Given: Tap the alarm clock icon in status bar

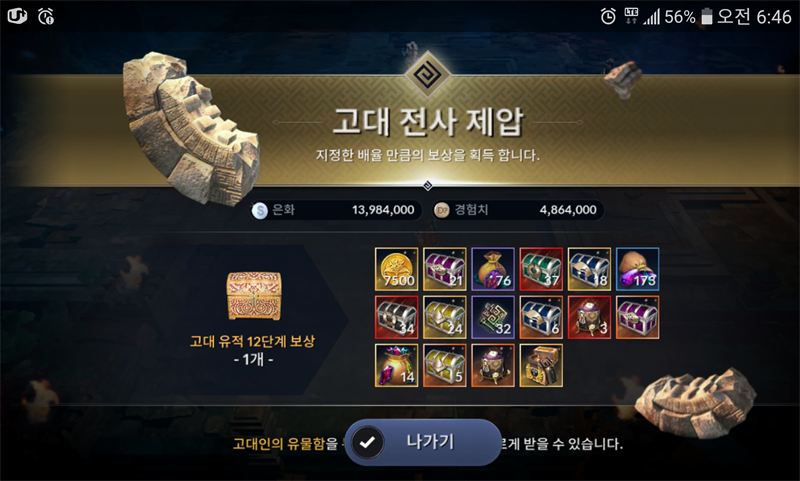Looking at the screenshot, I should [608, 17].
